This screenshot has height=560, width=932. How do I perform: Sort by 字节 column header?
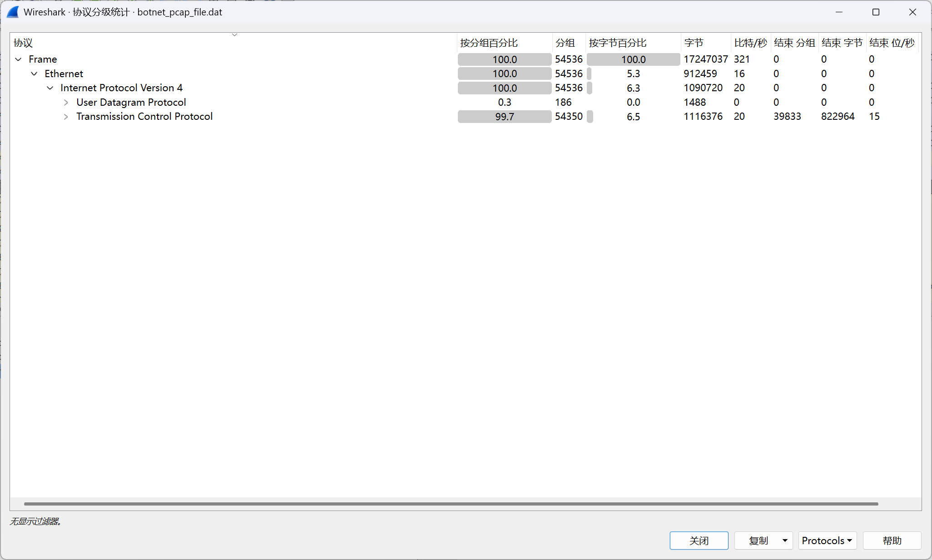[x=694, y=43]
